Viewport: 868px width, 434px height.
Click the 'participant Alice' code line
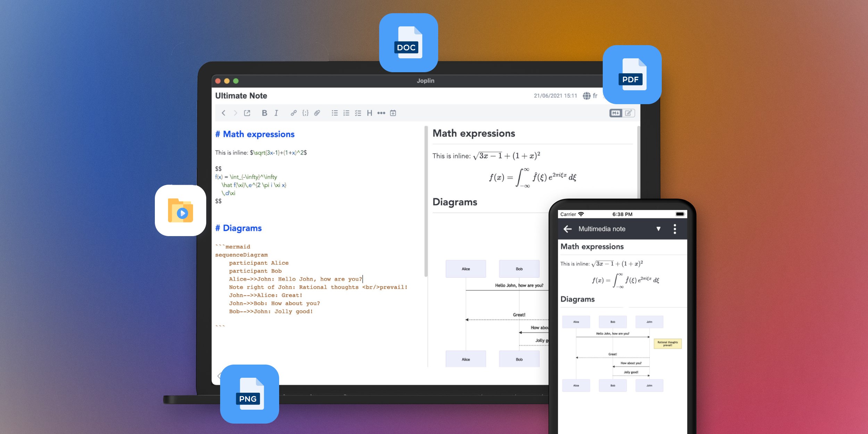(259, 263)
